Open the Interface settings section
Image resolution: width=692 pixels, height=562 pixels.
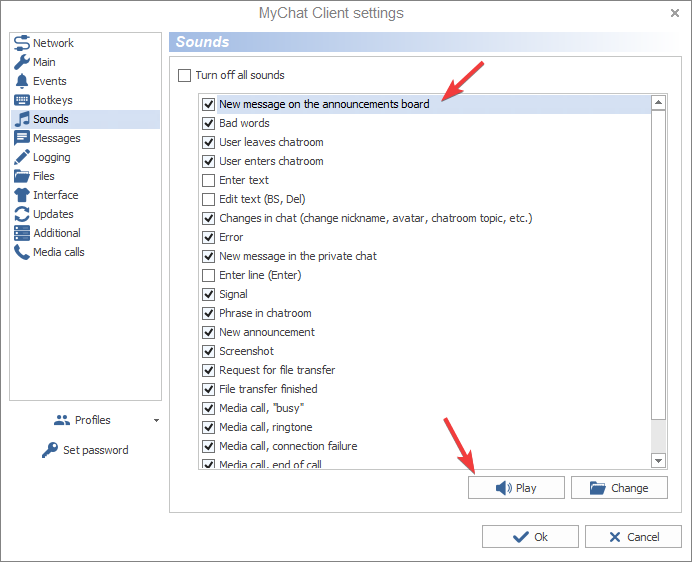click(86, 195)
